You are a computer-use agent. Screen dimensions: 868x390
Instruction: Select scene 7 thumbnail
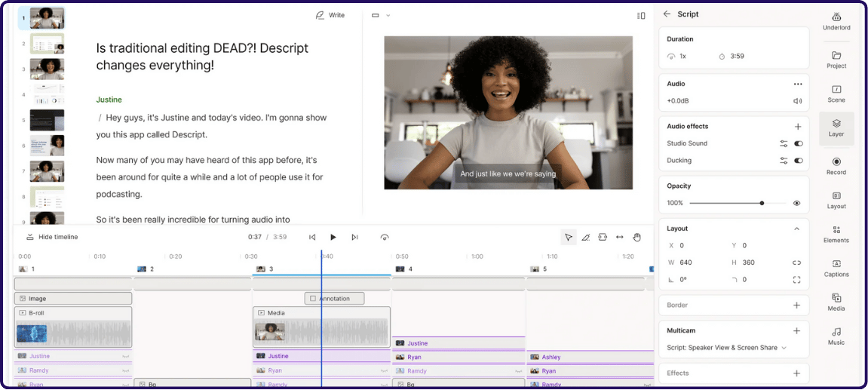(47, 171)
